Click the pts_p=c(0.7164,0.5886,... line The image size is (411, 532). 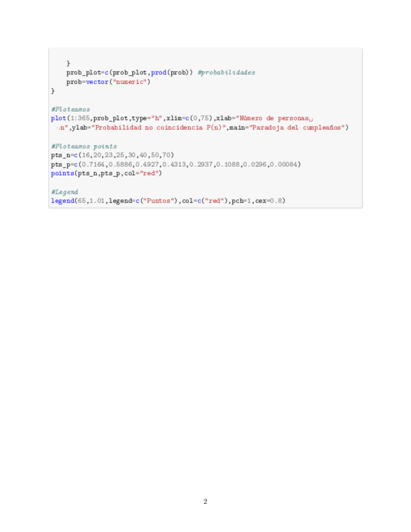click(x=176, y=164)
